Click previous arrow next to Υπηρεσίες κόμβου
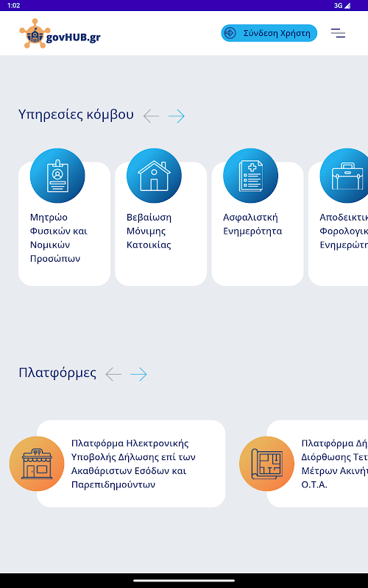 pyautogui.click(x=152, y=116)
